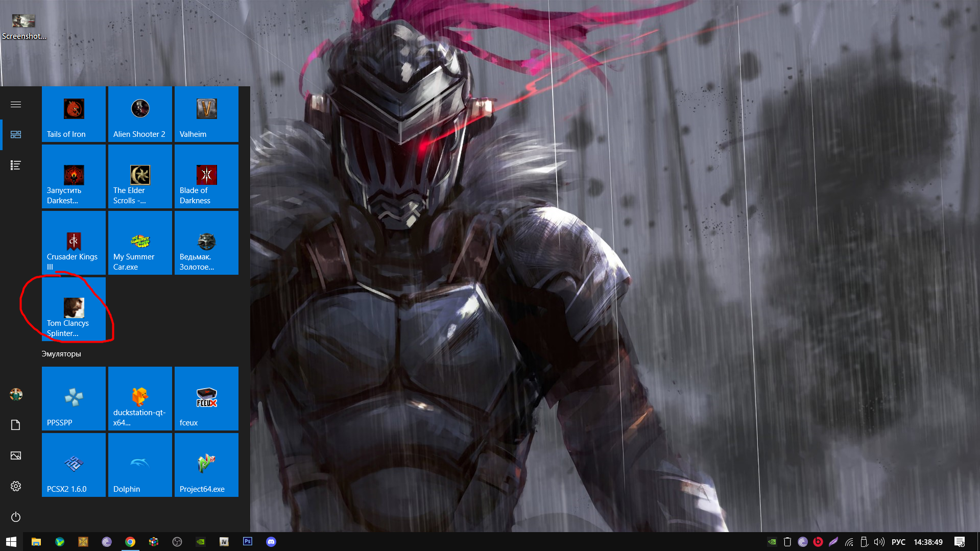
Task: Launch the Запустить Darkest... tile
Action: point(74,176)
